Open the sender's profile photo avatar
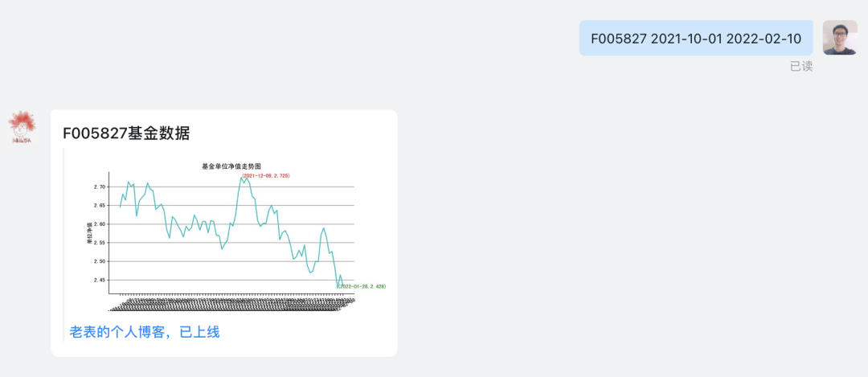 coord(840,38)
